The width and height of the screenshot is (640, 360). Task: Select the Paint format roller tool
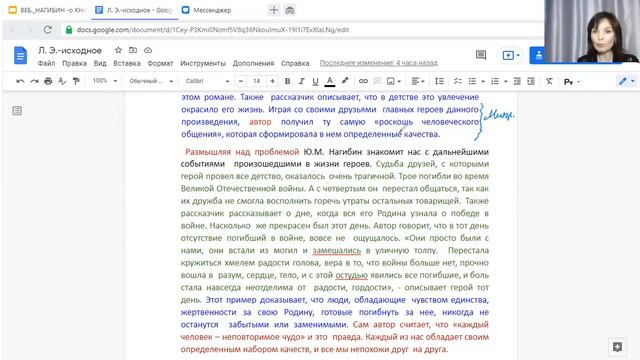tap(76, 81)
